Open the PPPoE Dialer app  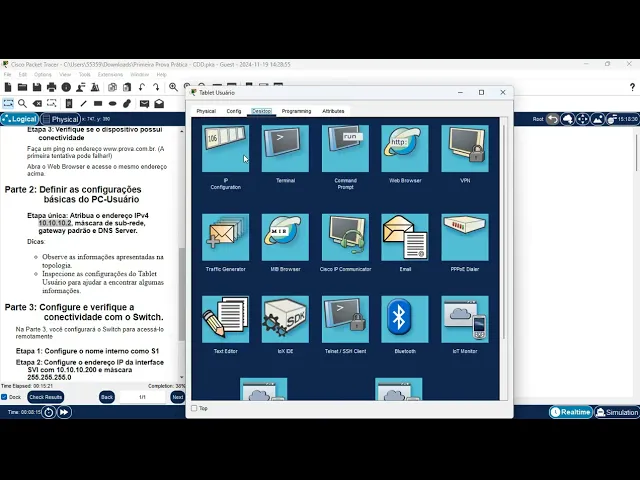click(x=465, y=237)
